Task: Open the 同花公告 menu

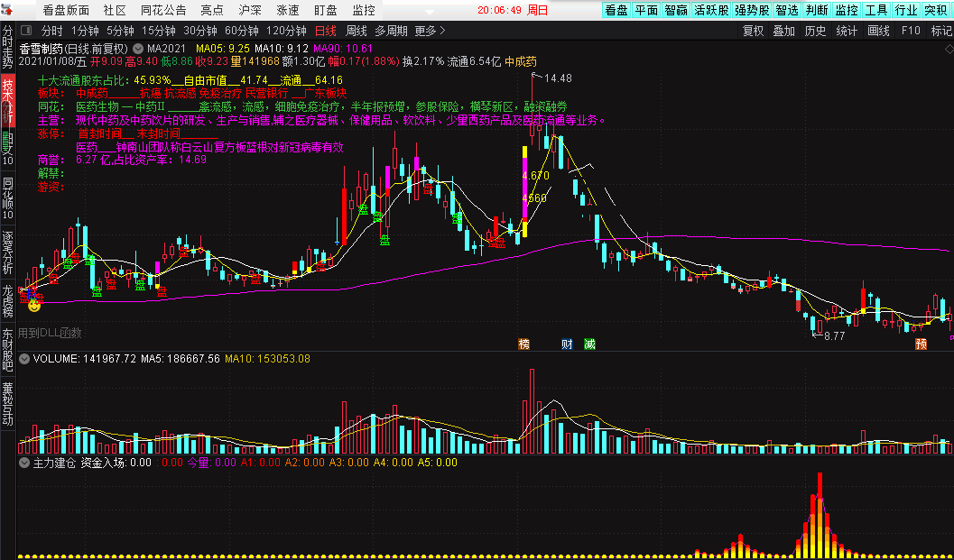Action: point(163,10)
